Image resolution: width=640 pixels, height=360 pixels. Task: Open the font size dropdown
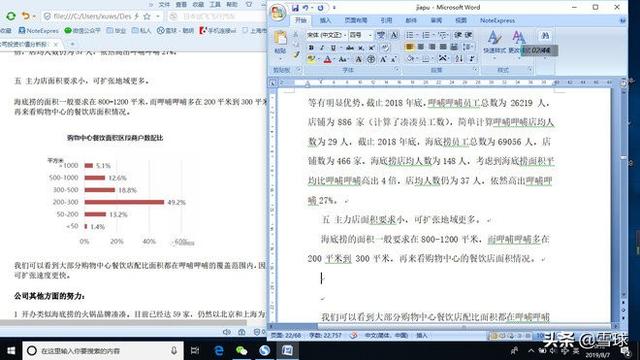(370, 36)
